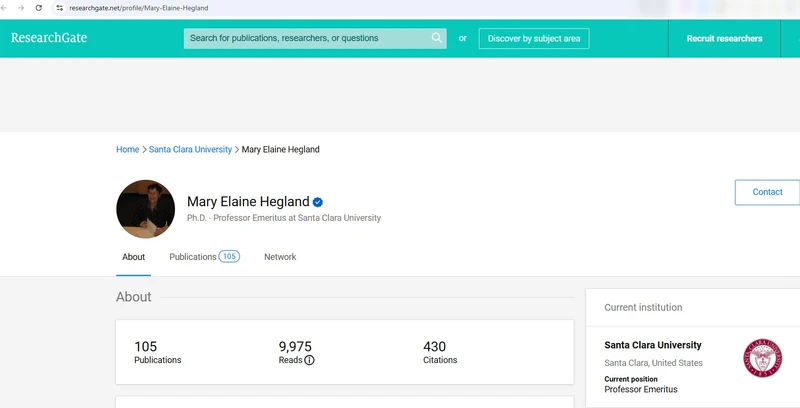Open Santa Clara University institution name
The image size is (800, 408).
pos(653,345)
